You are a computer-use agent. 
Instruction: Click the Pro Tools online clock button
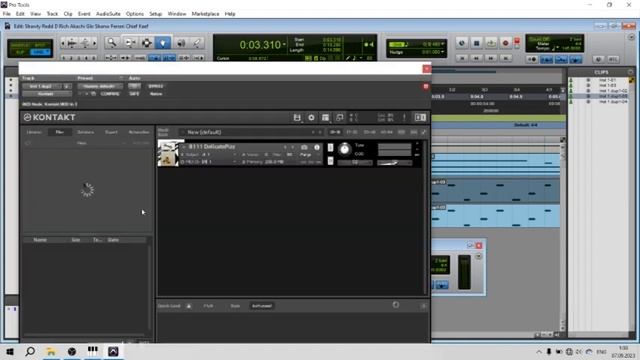point(462,43)
